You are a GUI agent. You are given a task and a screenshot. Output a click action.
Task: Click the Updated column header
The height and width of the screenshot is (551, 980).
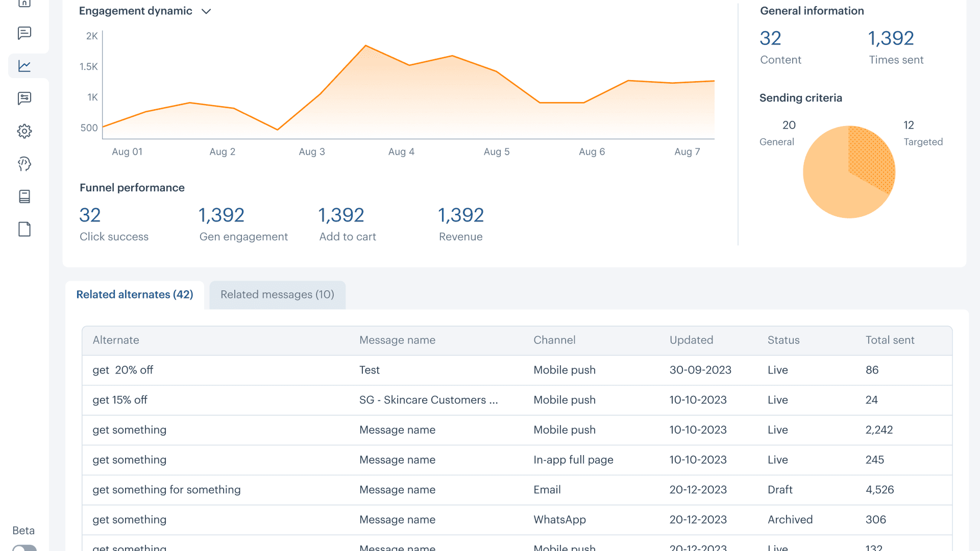pos(691,340)
